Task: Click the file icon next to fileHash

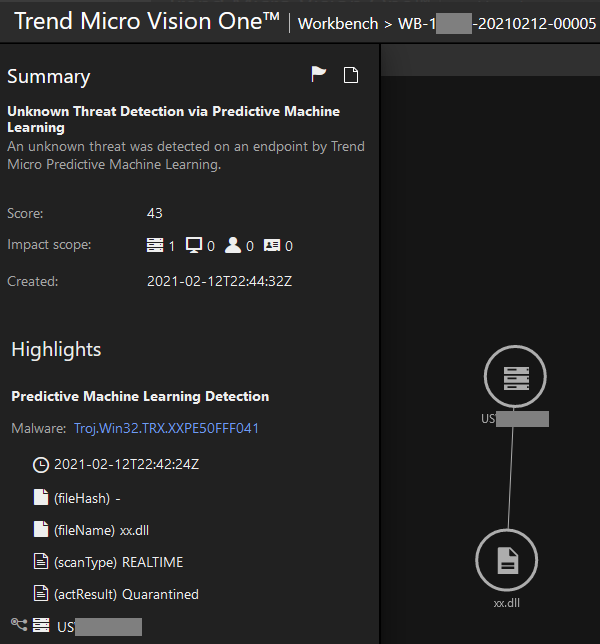Action: click(41, 497)
